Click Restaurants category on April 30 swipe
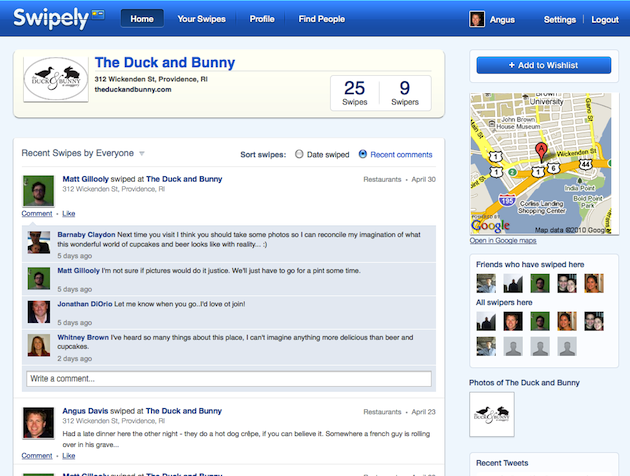The height and width of the screenshot is (476, 630). tap(382, 180)
